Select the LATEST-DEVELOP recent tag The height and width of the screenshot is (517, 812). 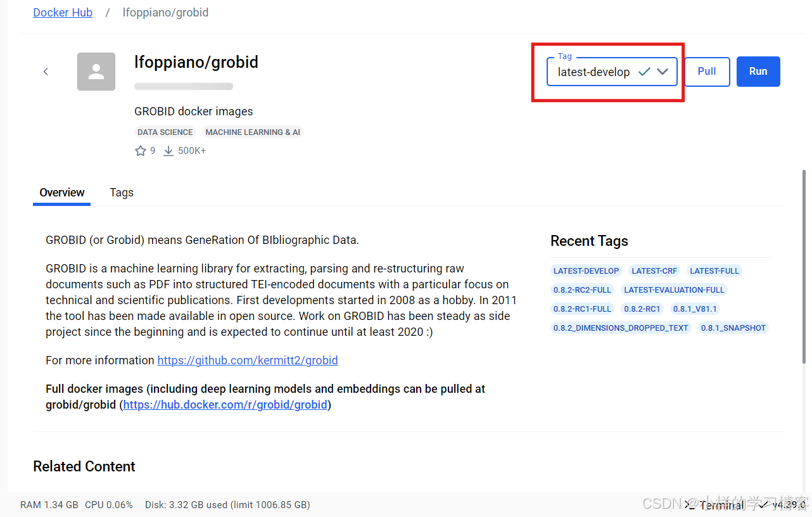pyautogui.click(x=586, y=271)
